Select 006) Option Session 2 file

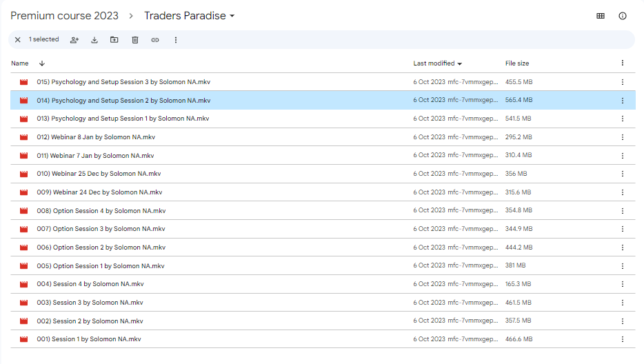[323, 247]
